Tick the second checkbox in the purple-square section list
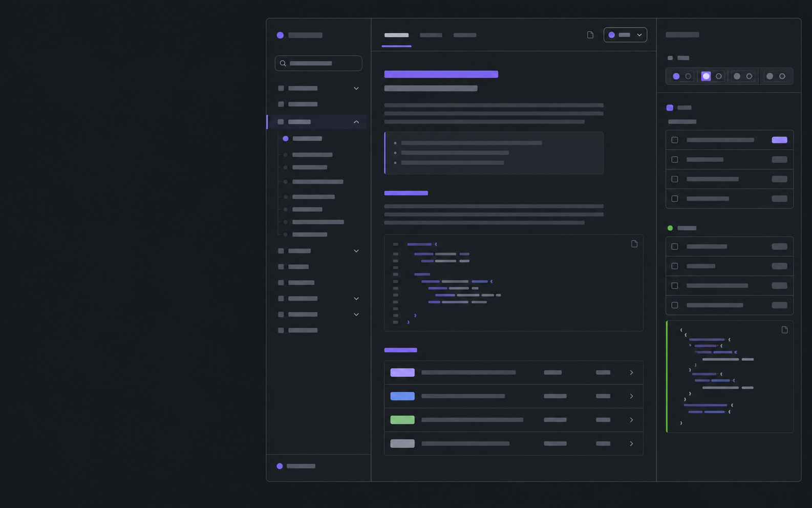The height and width of the screenshot is (508, 812). pos(675,160)
